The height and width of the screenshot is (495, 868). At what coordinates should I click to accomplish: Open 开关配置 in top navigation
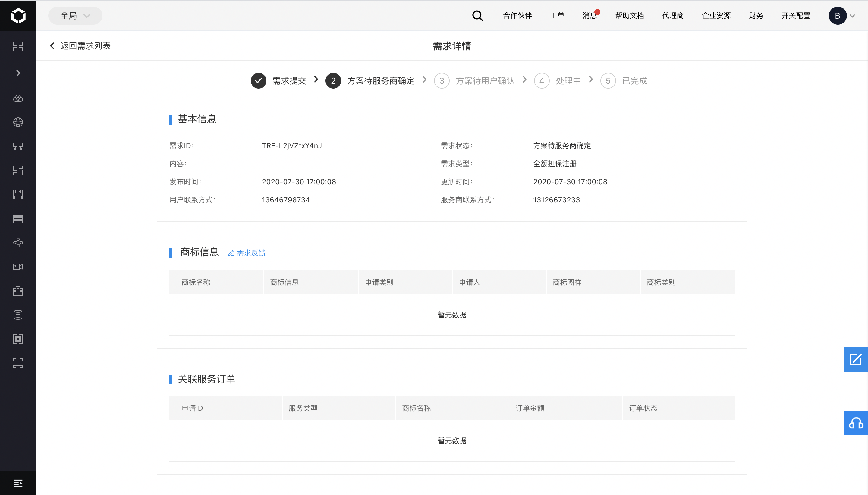click(796, 16)
